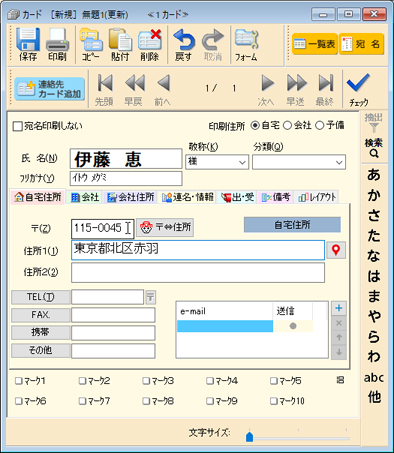
Task: Click the 早送 fast forward icon
Action: coord(296,83)
